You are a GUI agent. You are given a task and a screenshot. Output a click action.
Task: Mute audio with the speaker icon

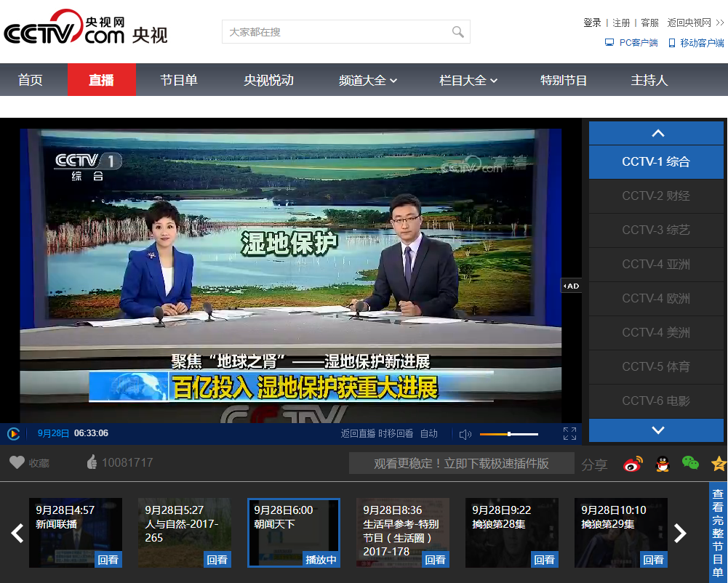point(465,434)
